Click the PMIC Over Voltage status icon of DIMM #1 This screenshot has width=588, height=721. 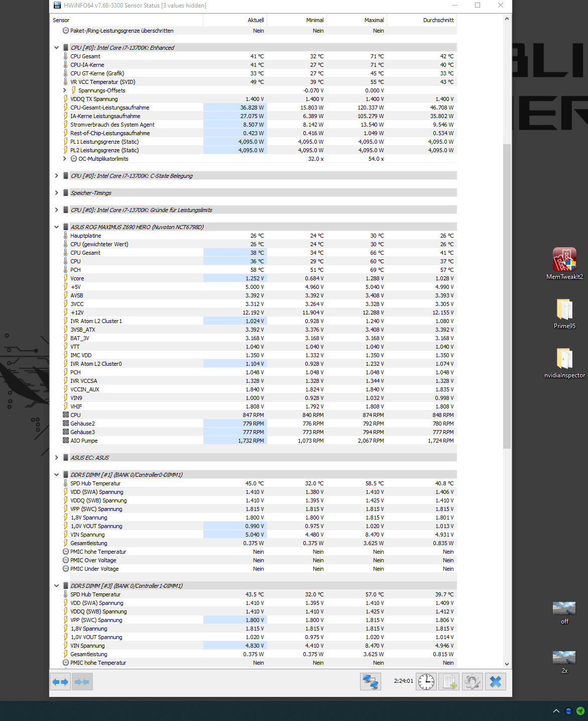(x=66, y=560)
